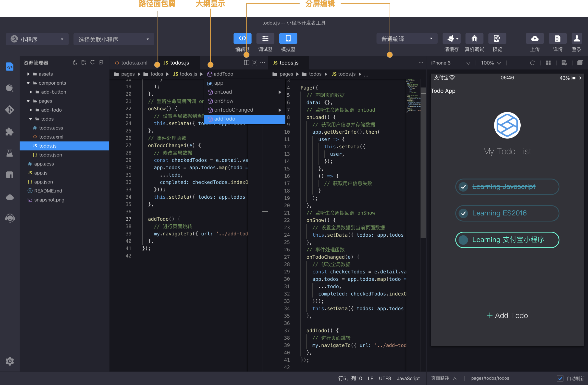Open the 小程序 project type dropdown

pyautogui.click(x=37, y=39)
